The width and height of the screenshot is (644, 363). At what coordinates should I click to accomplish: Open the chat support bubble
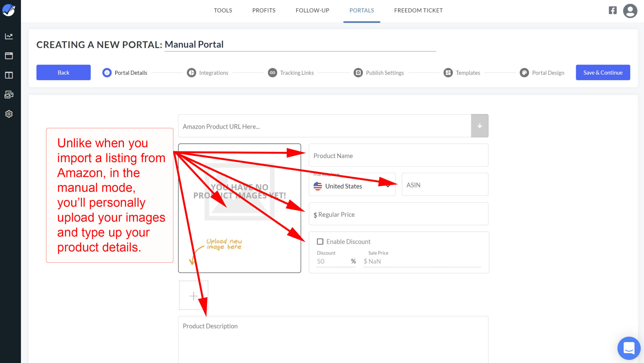pyautogui.click(x=629, y=348)
